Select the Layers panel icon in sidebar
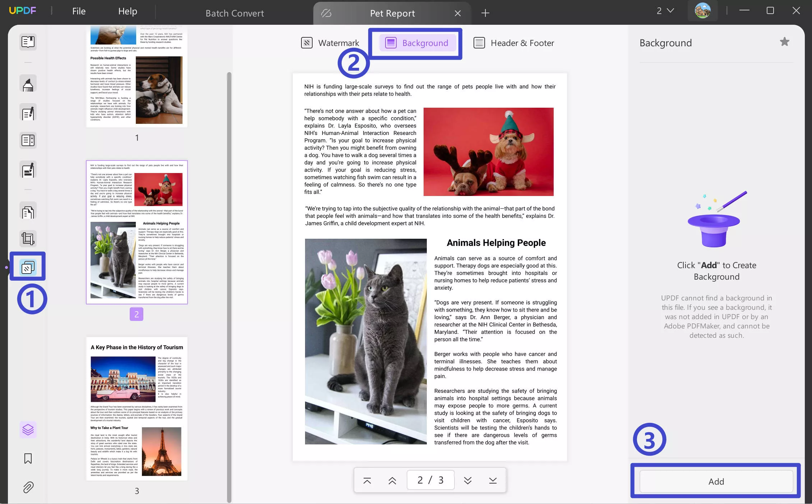This screenshot has width=812, height=504. point(27,429)
